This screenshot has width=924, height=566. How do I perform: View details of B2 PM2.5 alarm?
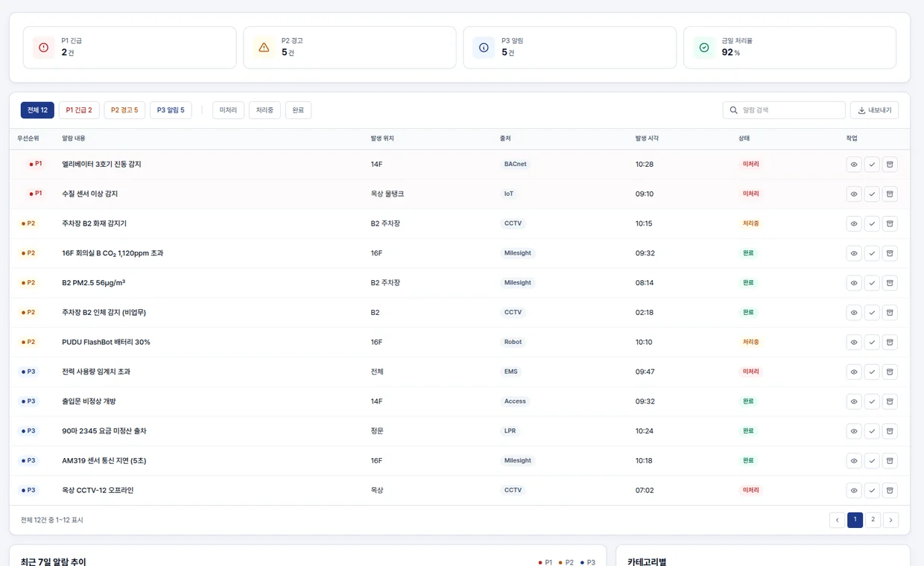coord(854,283)
